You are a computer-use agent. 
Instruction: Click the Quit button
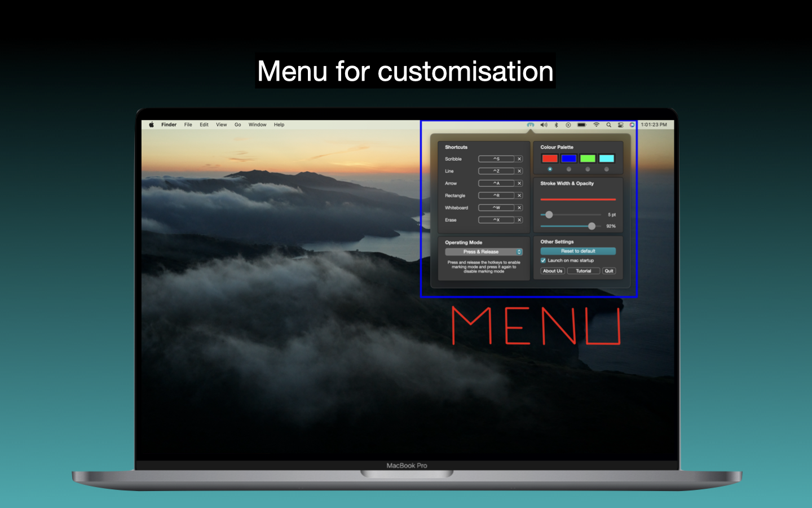pyautogui.click(x=609, y=271)
